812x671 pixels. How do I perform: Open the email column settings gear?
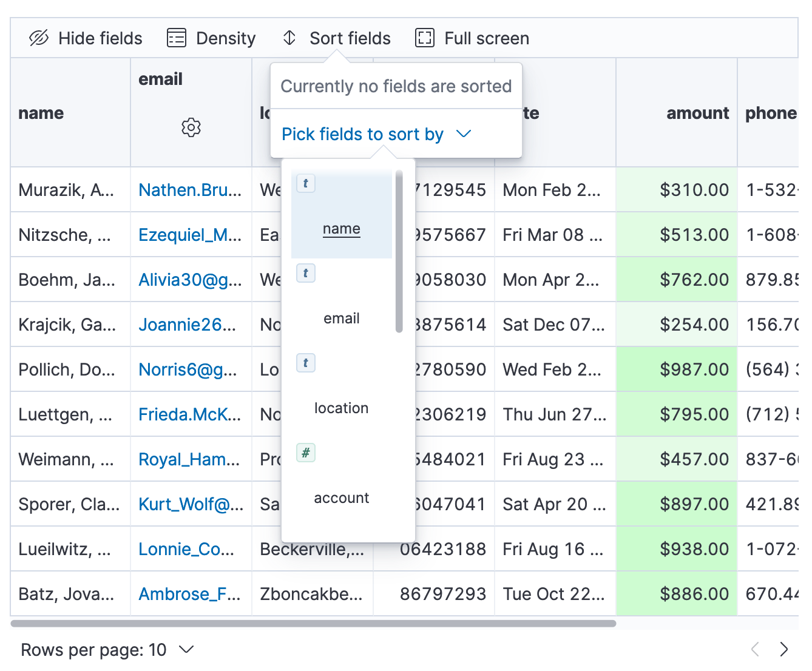click(191, 127)
